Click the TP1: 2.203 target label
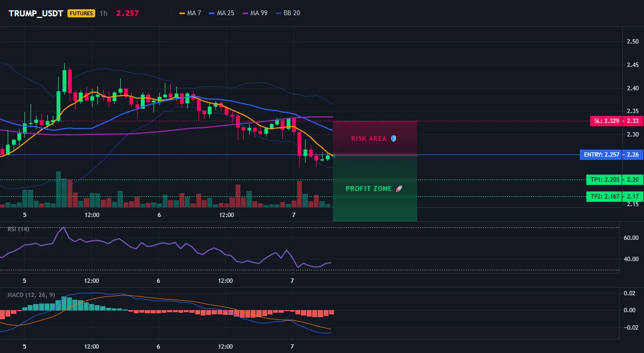The width and height of the screenshot is (644, 353). pyautogui.click(x=605, y=179)
